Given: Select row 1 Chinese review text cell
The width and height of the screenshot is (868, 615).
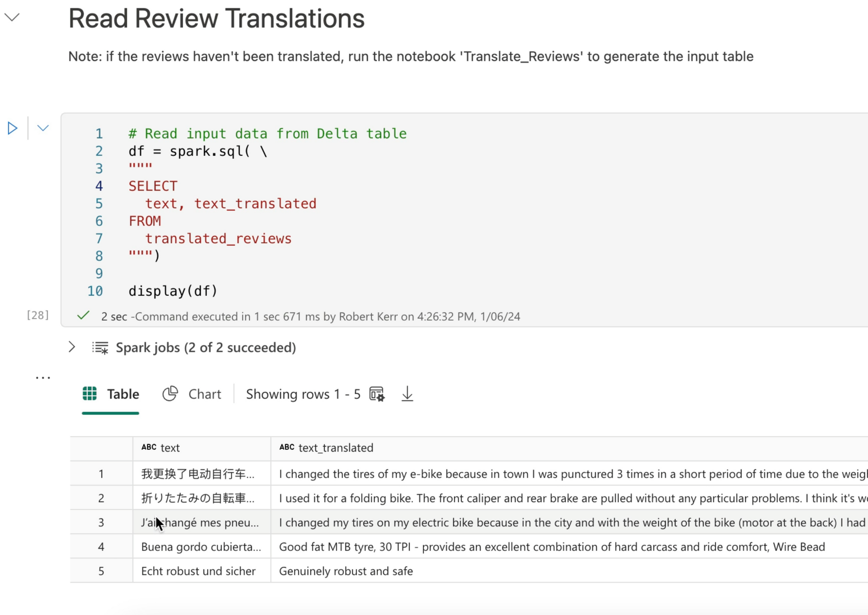Looking at the screenshot, I should (x=198, y=474).
